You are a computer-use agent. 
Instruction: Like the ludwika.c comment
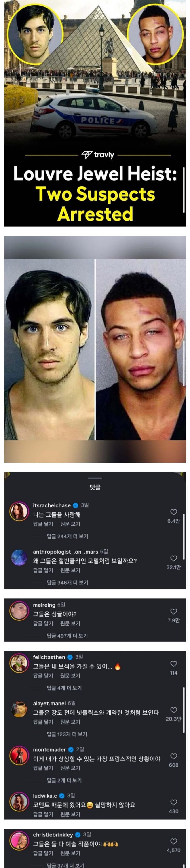coord(173,802)
